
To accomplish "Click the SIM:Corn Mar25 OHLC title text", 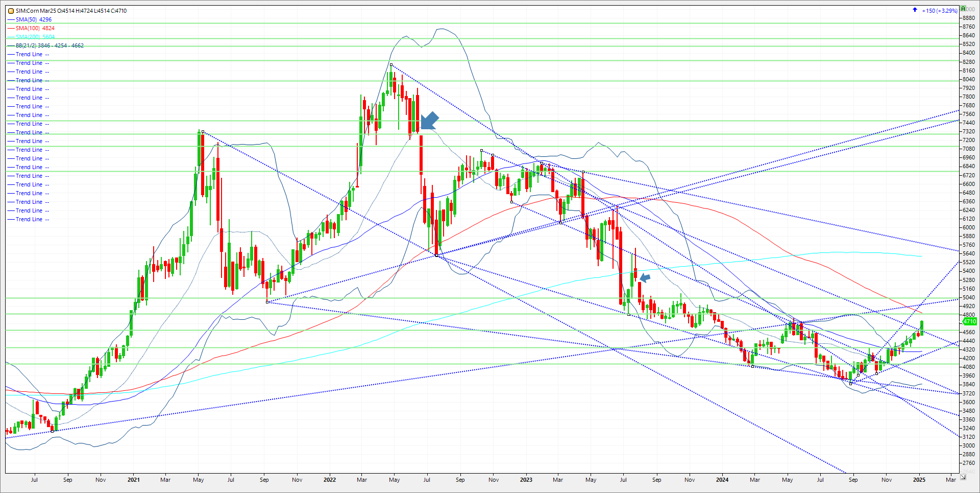I will (x=71, y=11).
